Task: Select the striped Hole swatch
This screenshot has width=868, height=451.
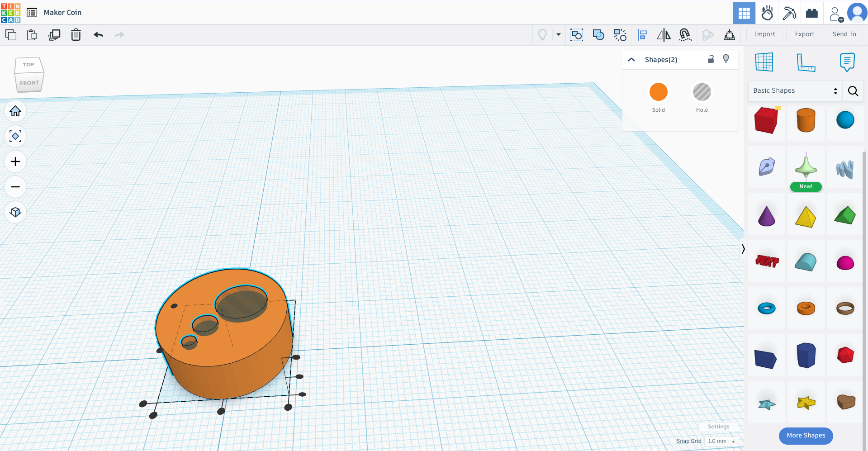Action: [x=702, y=92]
